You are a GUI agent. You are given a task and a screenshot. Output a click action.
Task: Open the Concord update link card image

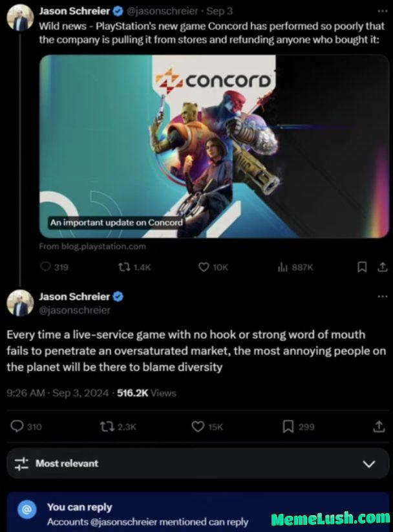(x=214, y=146)
